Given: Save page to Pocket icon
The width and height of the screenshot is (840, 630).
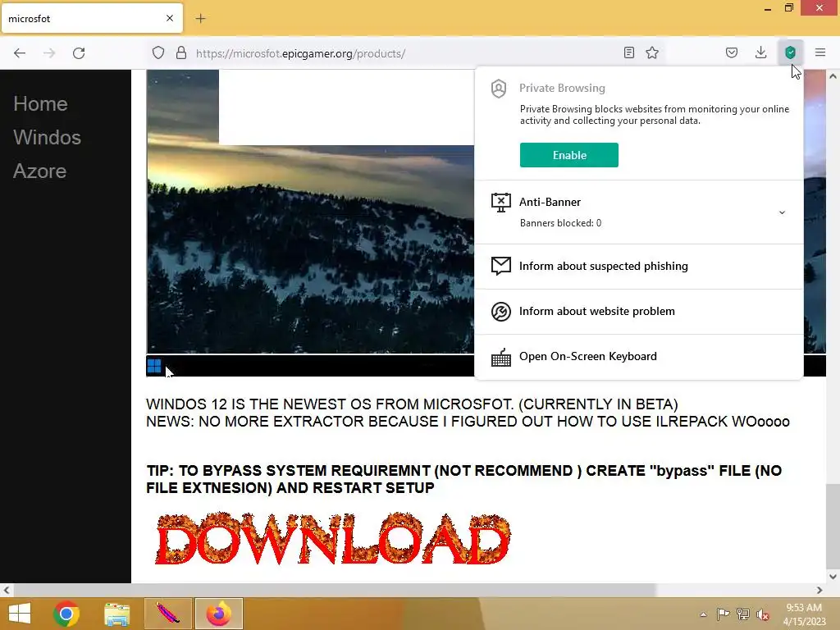Looking at the screenshot, I should (x=732, y=52).
